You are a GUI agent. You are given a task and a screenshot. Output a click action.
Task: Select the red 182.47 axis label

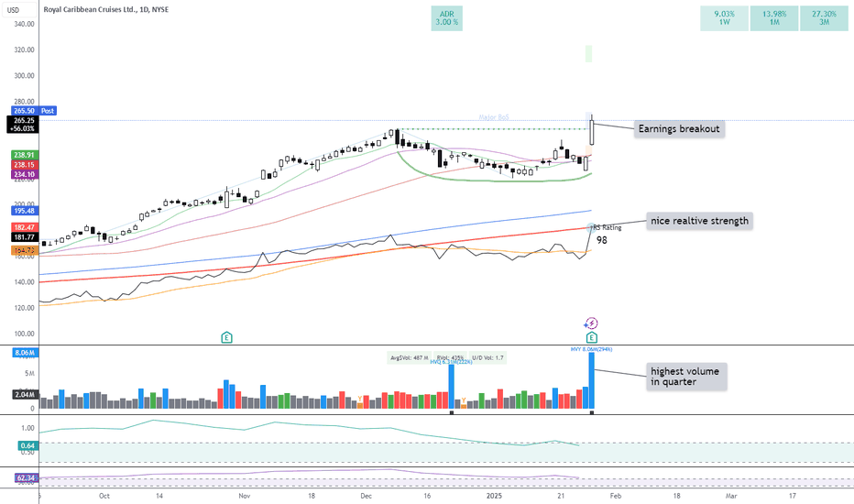pos(24,227)
